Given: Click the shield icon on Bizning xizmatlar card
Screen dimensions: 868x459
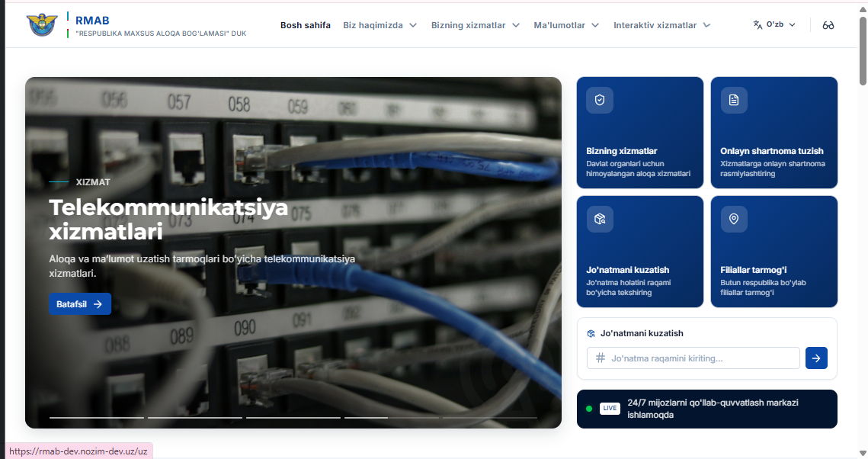Looking at the screenshot, I should coord(600,100).
